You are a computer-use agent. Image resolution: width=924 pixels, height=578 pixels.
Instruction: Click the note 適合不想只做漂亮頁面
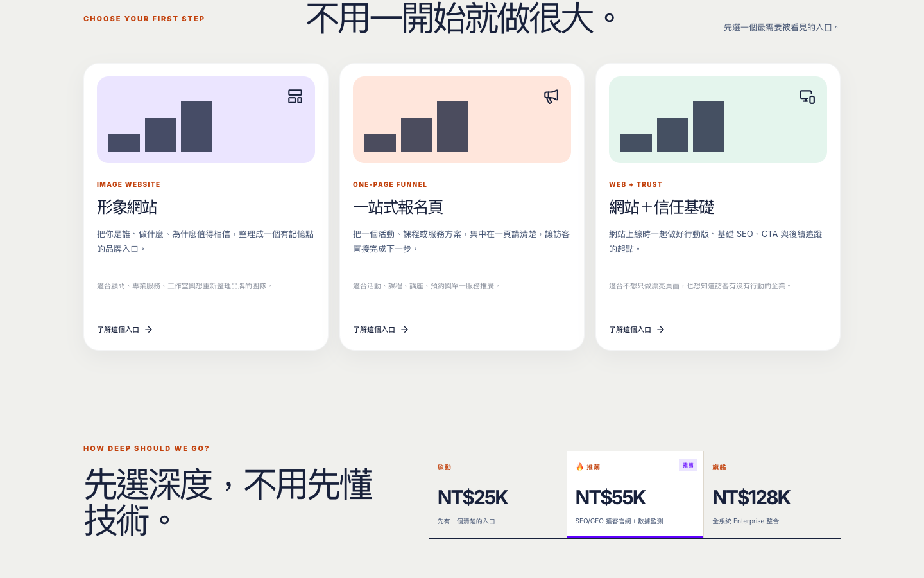(x=701, y=286)
